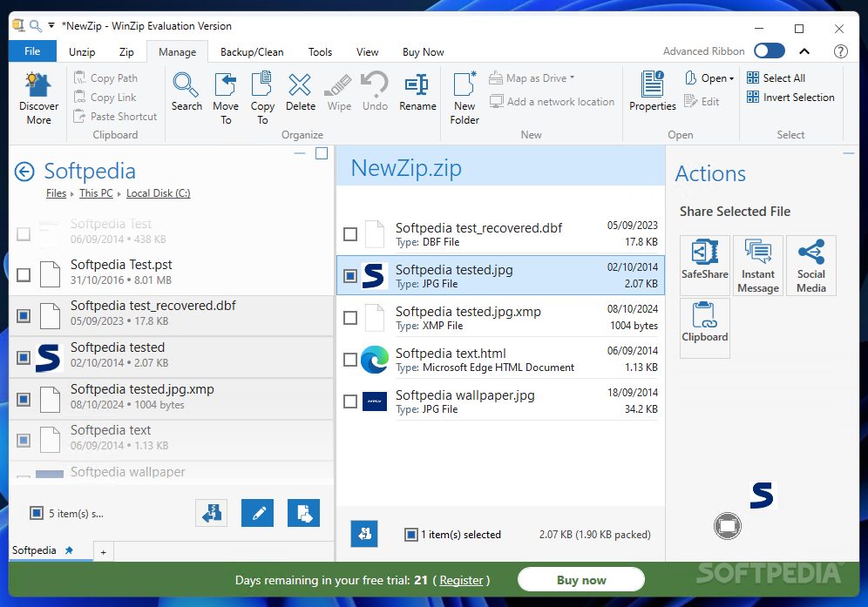The height and width of the screenshot is (607, 868).
Task: Check Softpedia tested.jpg.xmp in zip list
Action: coord(350,318)
